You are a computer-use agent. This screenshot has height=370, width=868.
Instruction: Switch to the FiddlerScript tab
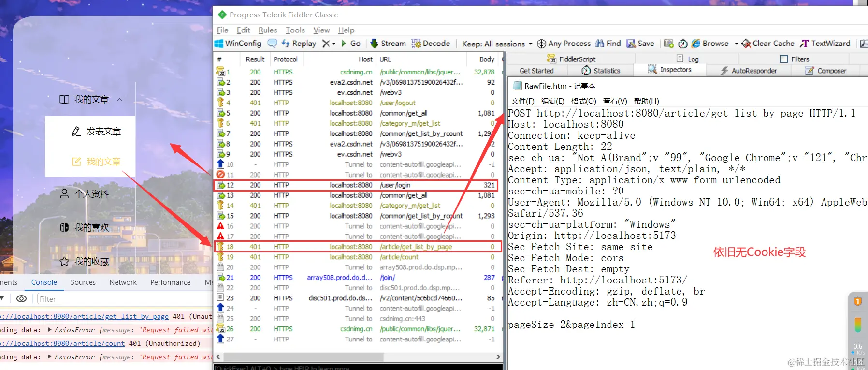(x=571, y=59)
